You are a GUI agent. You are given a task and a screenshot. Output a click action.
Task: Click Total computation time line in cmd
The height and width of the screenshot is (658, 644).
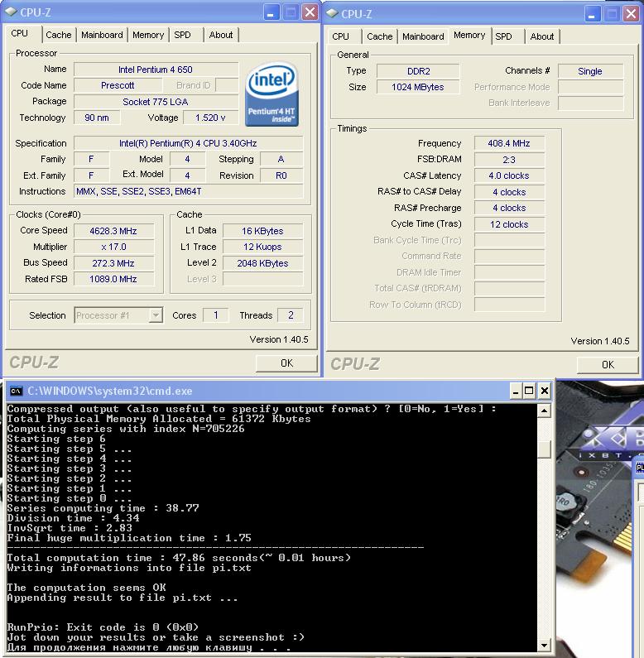[179, 558]
